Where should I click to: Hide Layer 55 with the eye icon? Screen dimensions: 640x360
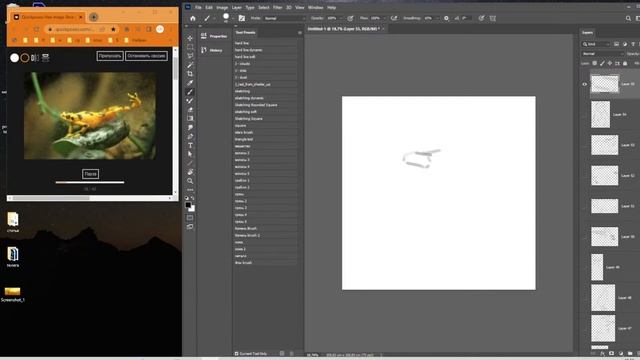pyautogui.click(x=584, y=84)
